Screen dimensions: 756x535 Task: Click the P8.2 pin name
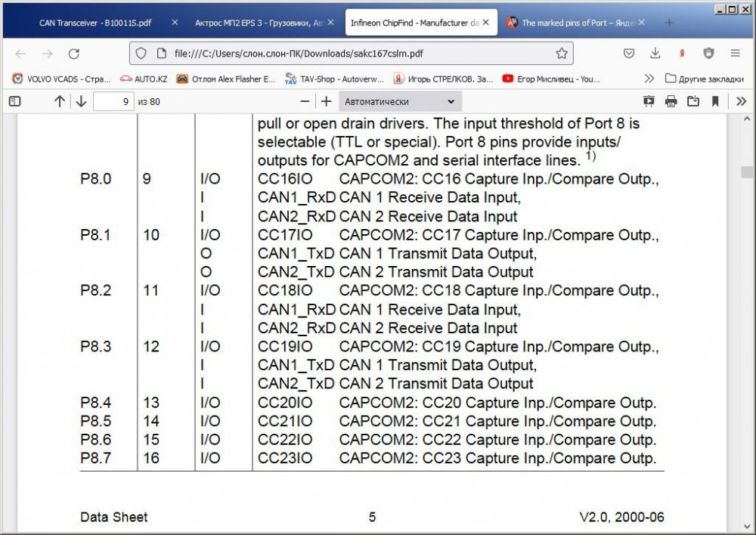click(x=95, y=290)
